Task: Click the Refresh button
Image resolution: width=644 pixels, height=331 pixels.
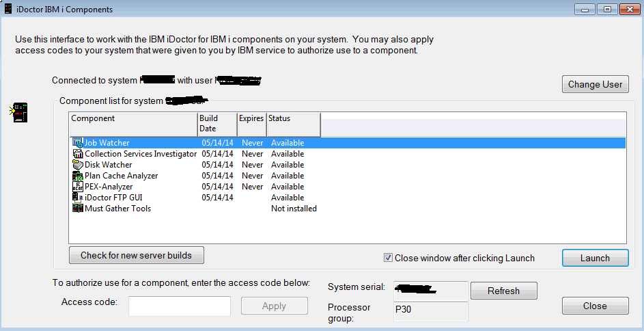Action: pyautogui.click(x=503, y=291)
